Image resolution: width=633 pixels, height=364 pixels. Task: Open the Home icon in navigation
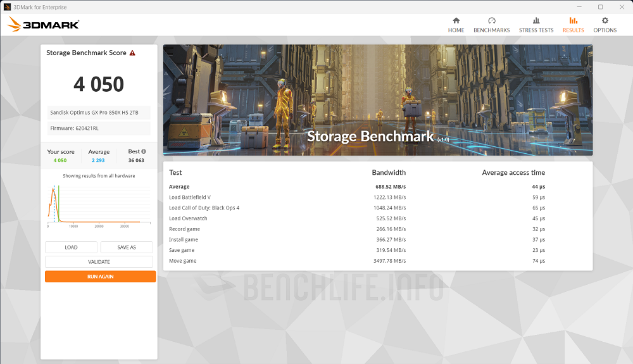click(456, 21)
